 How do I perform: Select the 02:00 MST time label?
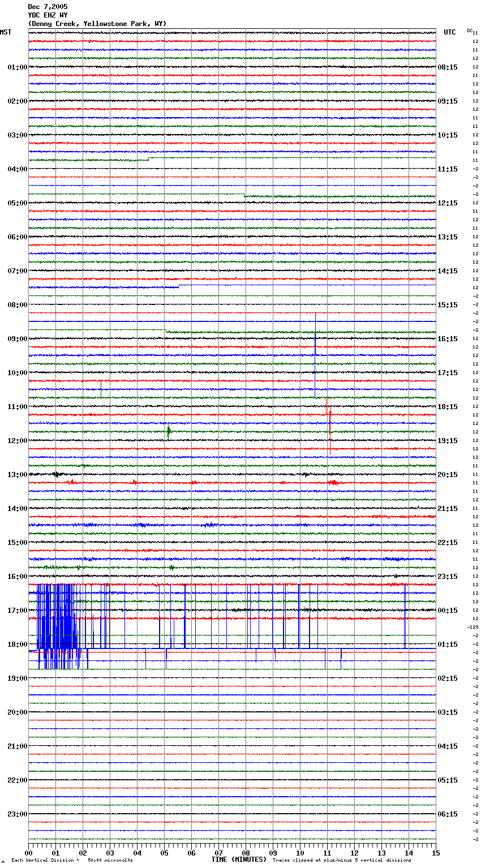pos(18,101)
